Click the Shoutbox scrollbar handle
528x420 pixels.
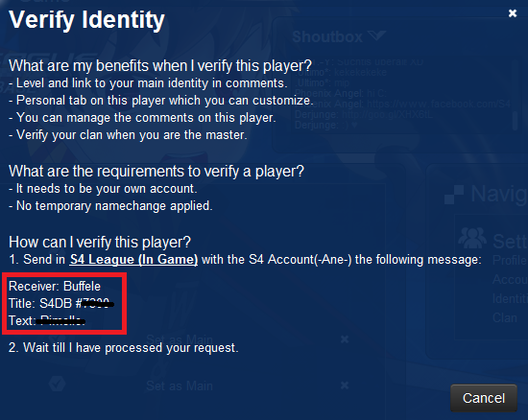click(516, 120)
